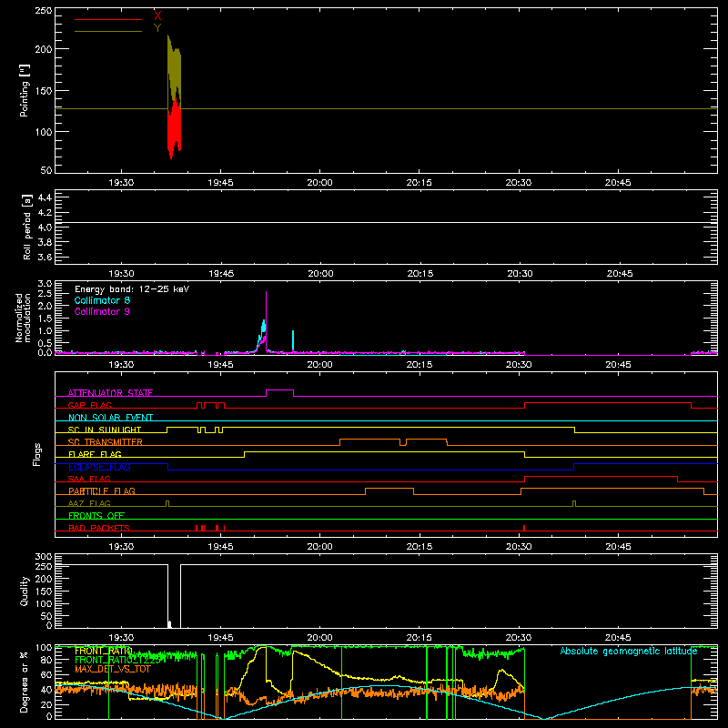Click 19:45 time label under Pointing plot
728x728 pixels.
[x=220, y=183]
